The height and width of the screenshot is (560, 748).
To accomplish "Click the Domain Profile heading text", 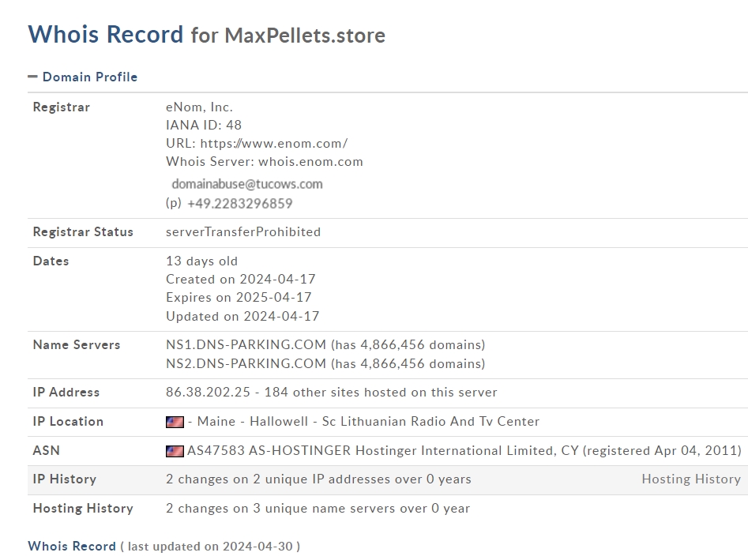I will click(90, 77).
